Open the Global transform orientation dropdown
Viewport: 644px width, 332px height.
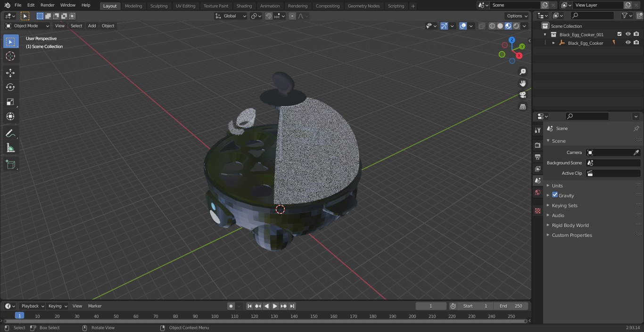231,16
